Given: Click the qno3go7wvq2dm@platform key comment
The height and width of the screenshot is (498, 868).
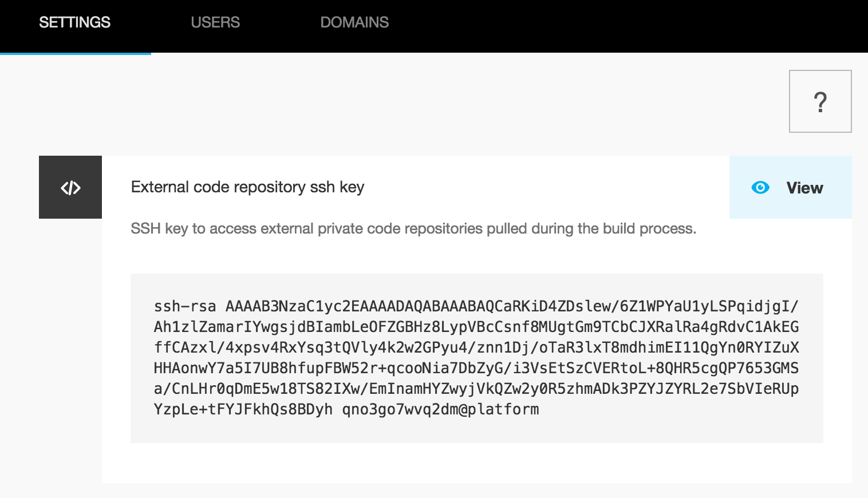Looking at the screenshot, I should (440, 410).
